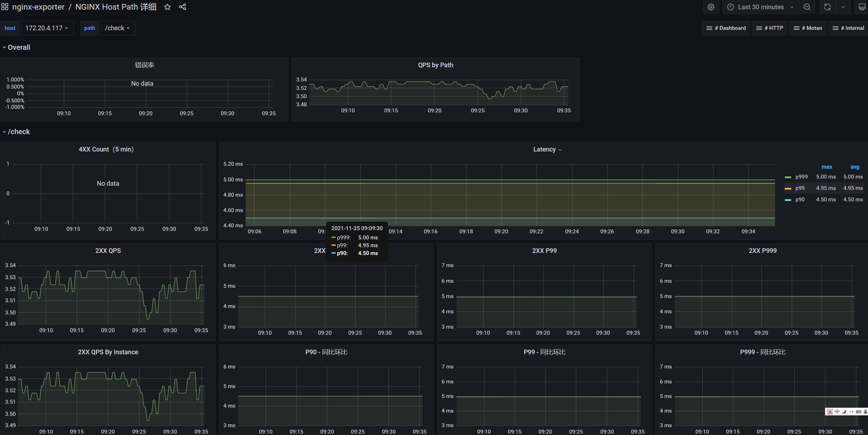The image size is (868, 435).
Task: Open the path /check dropdown
Action: click(118, 28)
